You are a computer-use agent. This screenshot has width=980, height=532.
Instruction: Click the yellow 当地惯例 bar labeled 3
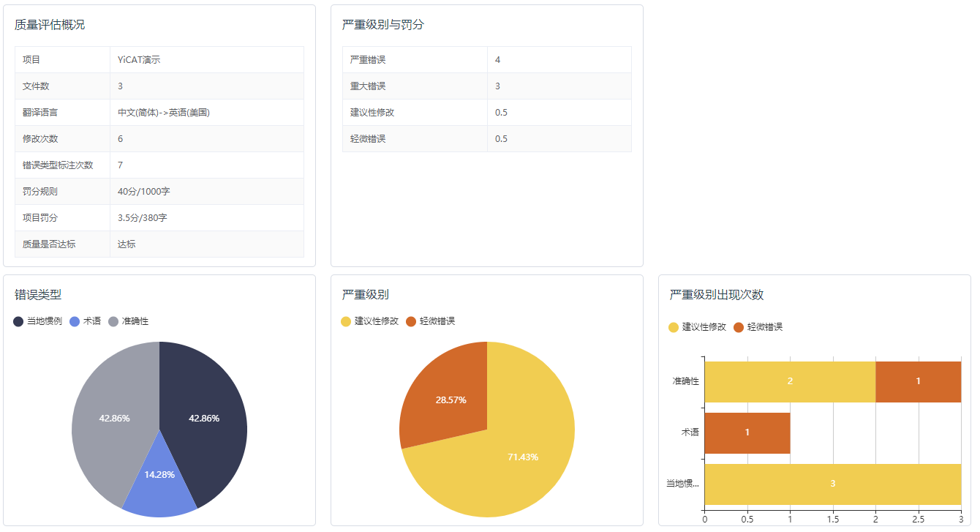pos(832,484)
